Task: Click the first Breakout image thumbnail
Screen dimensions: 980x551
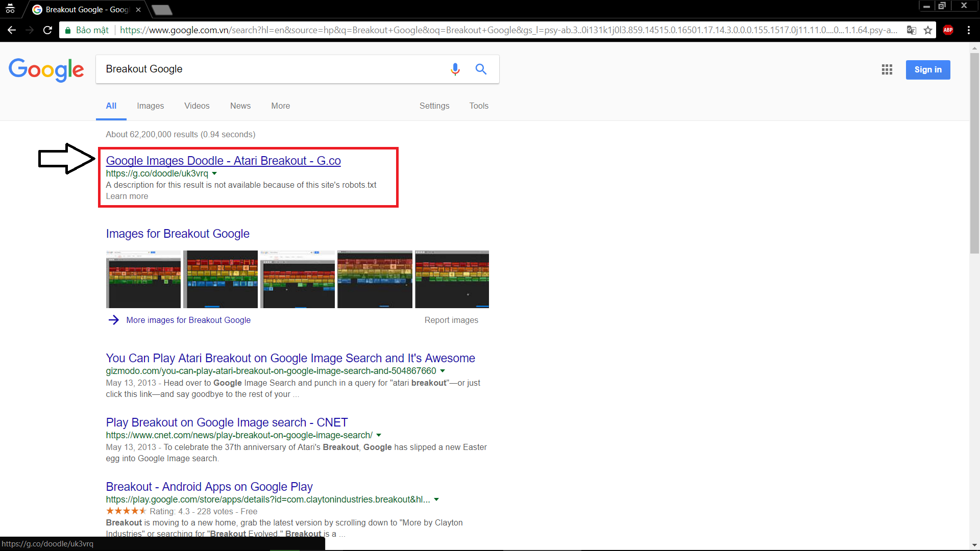Action: point(143,279)
